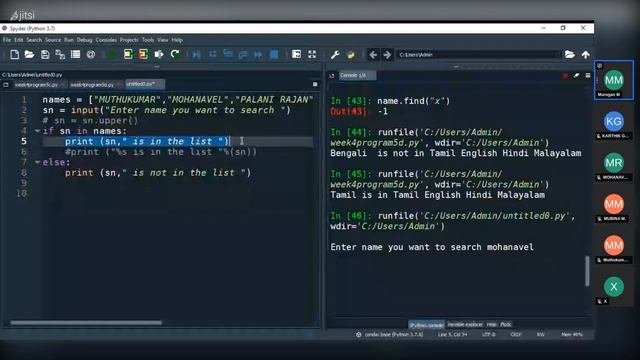Toggle fullscreen mode icon
Viewport: 640px width, 360px height.
[312, 54]
